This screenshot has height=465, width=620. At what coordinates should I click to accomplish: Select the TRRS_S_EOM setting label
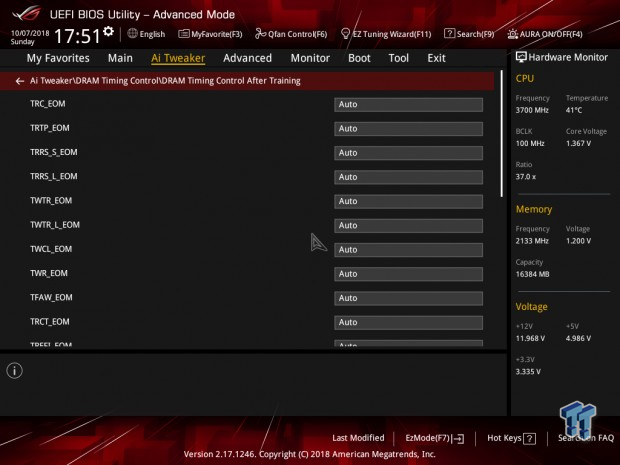point(54,152)
